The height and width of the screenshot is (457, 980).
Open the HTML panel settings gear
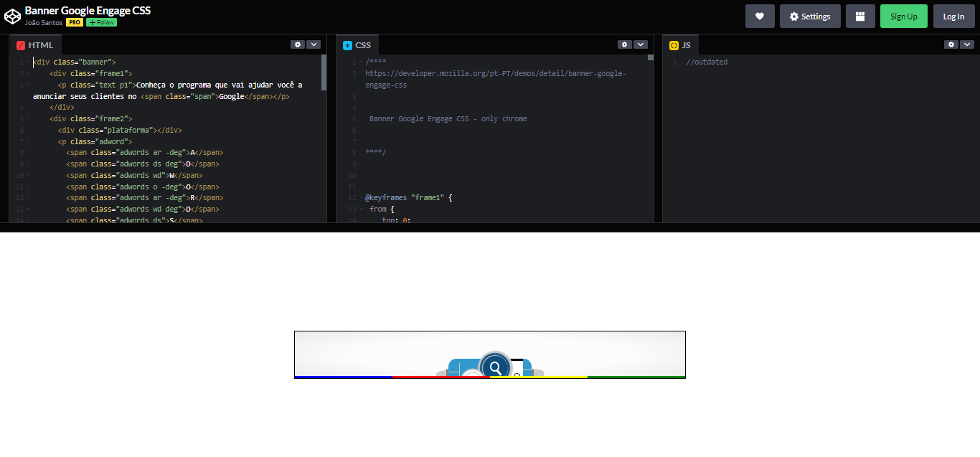point(298,44)
